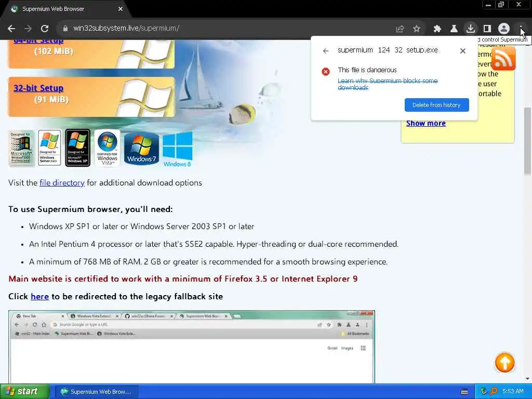Viewport: 532px width, 399px height.
Task: Click the Windows Server 2003 badge
Action: (49, 148)
